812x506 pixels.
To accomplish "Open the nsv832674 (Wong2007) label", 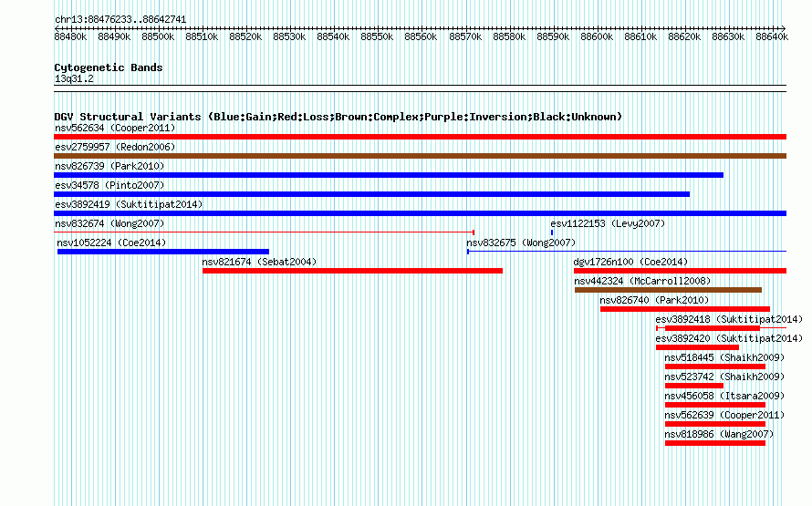I will 109,223.
